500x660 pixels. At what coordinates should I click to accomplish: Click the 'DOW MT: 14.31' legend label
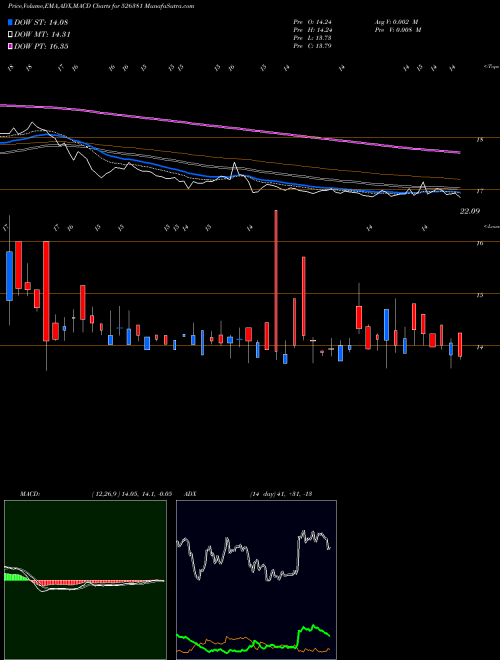point(42,35)
